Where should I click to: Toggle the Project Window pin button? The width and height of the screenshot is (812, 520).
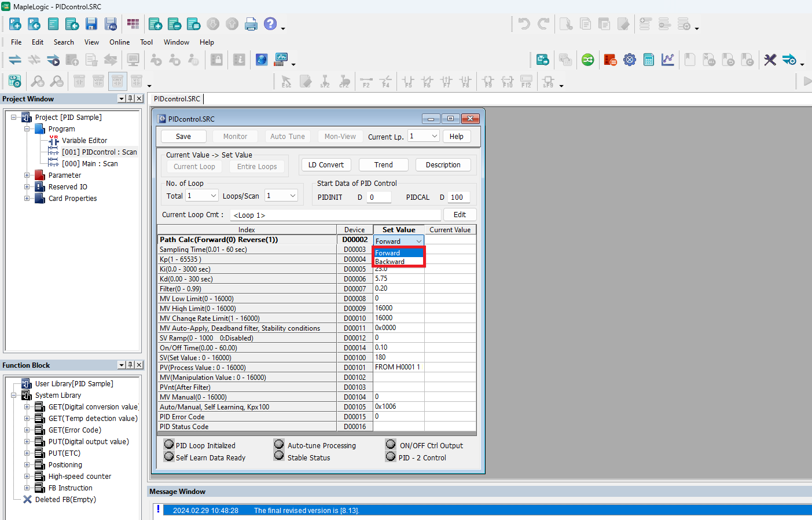130,98
